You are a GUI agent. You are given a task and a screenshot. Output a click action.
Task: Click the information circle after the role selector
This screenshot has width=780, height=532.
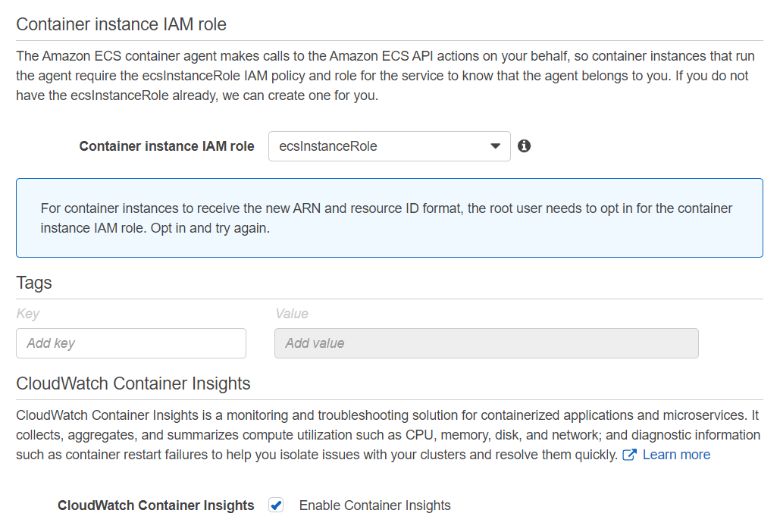pyautogui.click(x=524, y=146)
